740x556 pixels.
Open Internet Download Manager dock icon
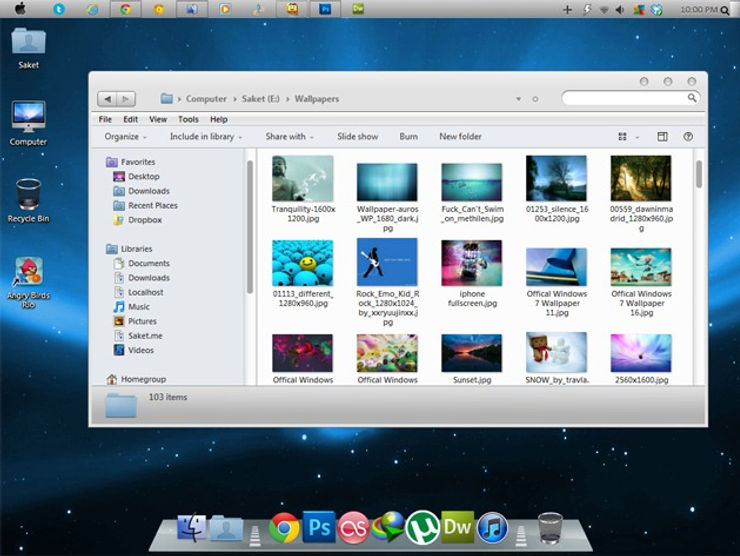pyautogui.click(x=388, y=527)
